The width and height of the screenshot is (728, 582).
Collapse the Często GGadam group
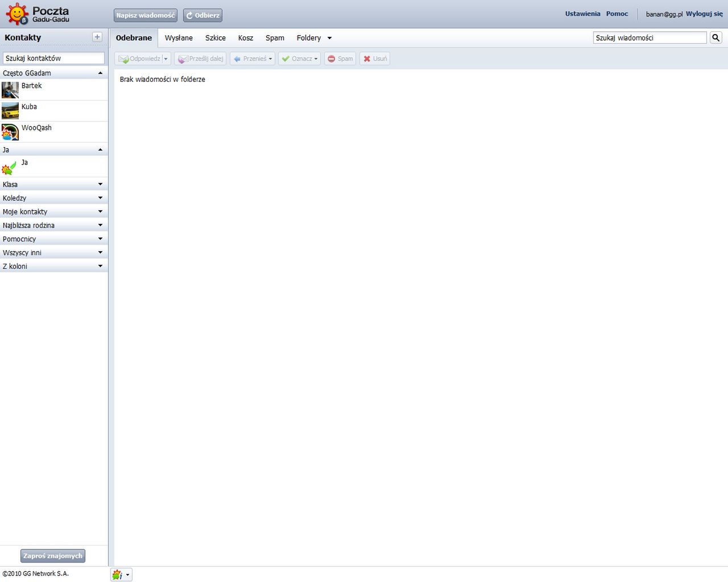tap(53, 73)
